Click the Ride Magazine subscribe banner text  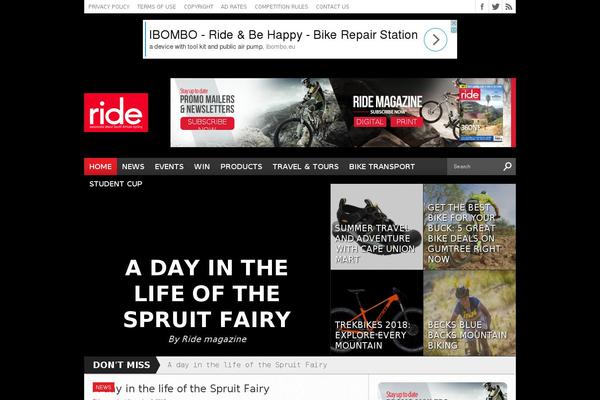click(387, 102)
